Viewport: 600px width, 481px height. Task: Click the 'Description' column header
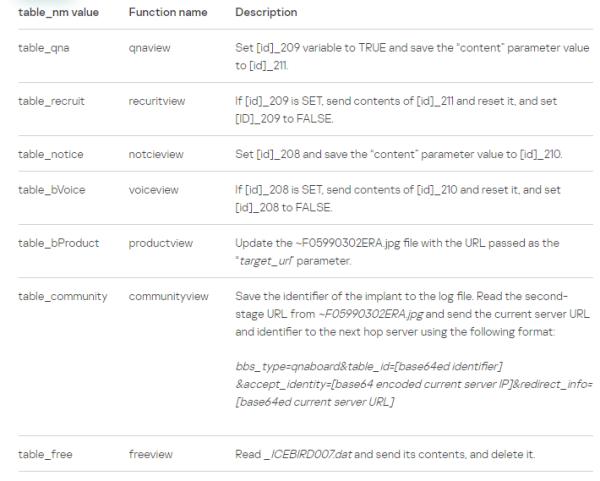pyautogui.click(x=266, y=12)
